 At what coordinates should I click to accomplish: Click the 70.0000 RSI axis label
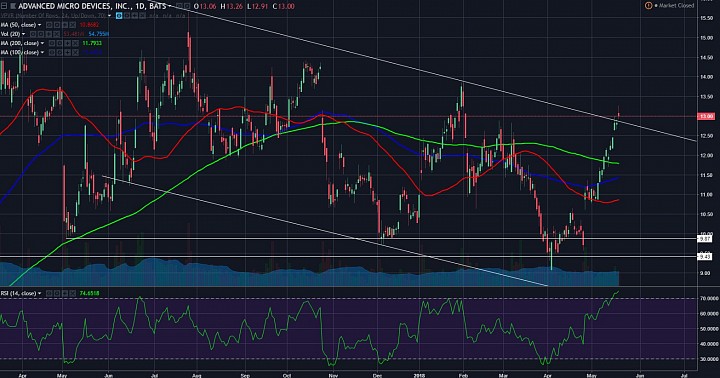click(709, 299)
